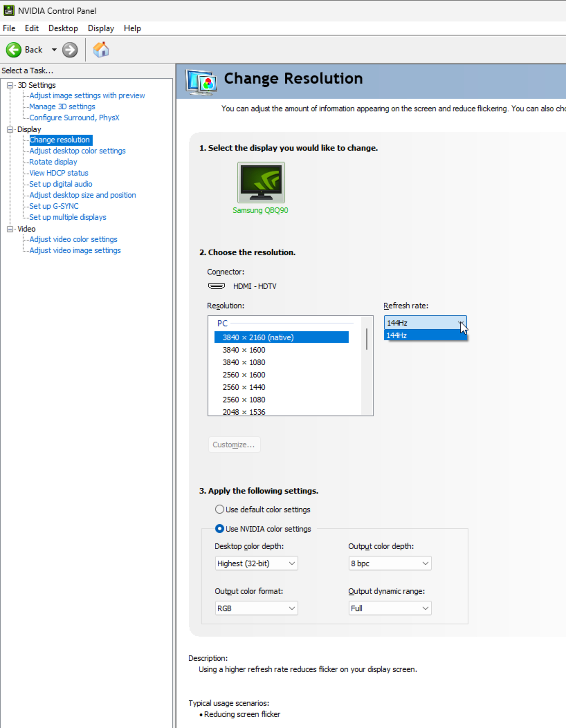Click the resolution list scrollbar thumb
Image resolution: width=566 pixels, height=728 pixels.
point(367,339)
